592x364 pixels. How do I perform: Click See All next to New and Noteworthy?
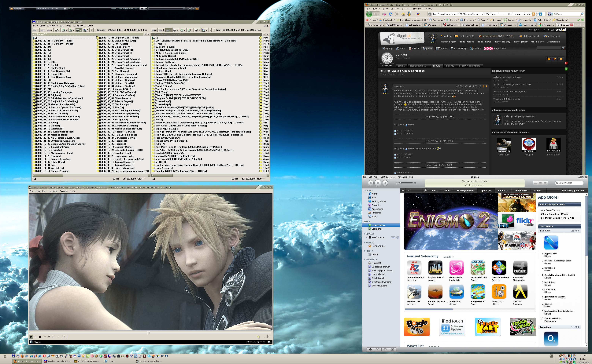coord(449,257)
